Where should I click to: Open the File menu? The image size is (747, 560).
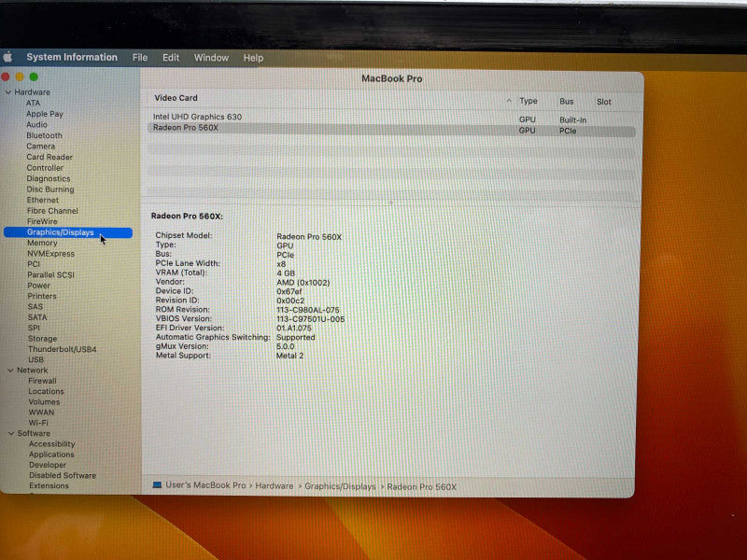click(139, 58)
